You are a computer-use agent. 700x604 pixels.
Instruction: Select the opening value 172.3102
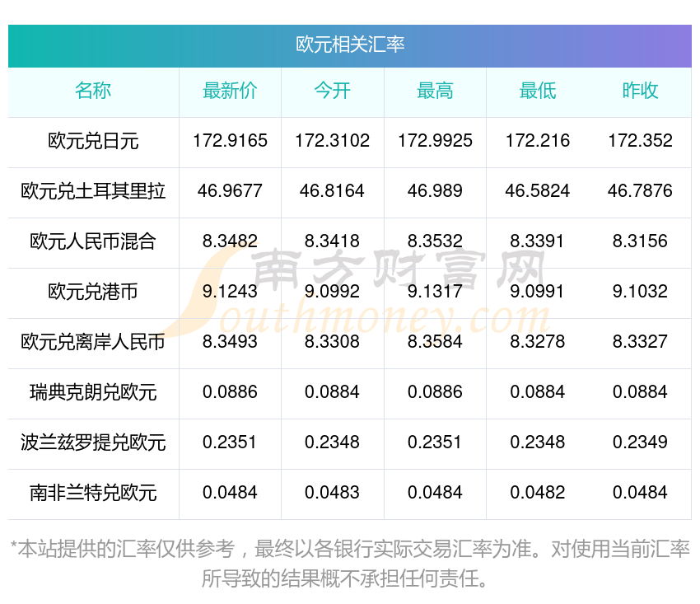tap(332, 141)
